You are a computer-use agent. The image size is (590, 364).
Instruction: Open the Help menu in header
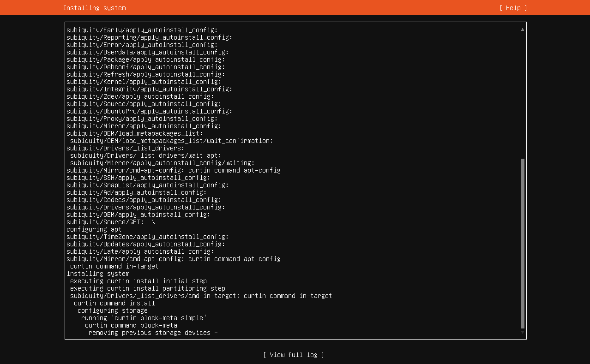(513, 8)
